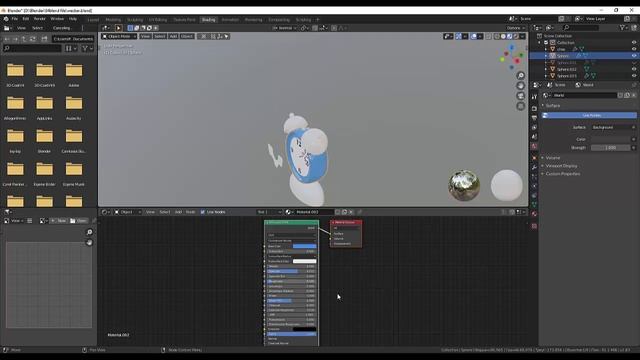Viewport: 640px width, 360px height.
Task: Open the viewport shading options dropdown arrow
Action: (x=522, y=36)
